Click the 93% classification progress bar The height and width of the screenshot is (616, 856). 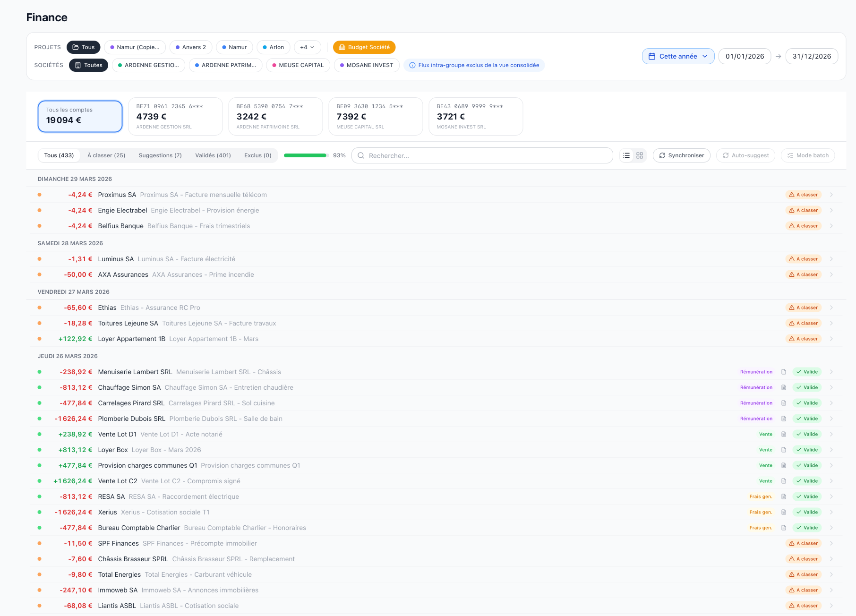(x=306, y=155)
